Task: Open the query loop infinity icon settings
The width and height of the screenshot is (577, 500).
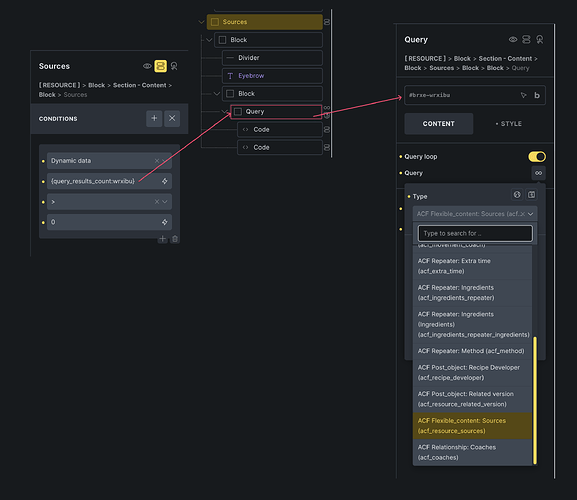Action: point(538,173)
